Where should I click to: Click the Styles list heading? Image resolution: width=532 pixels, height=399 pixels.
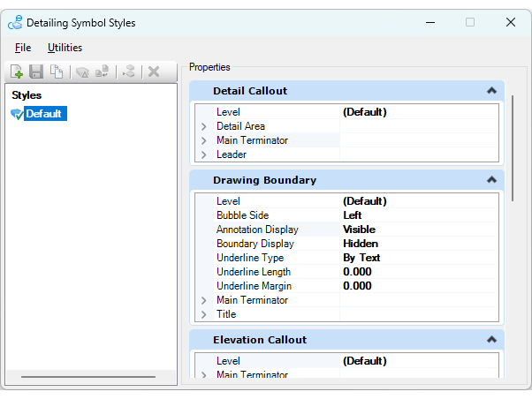27,95
